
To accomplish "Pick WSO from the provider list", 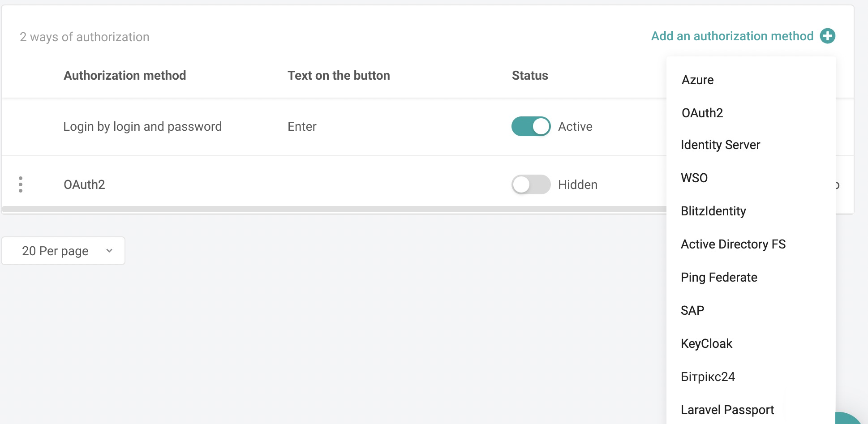I will click(694, 178).
